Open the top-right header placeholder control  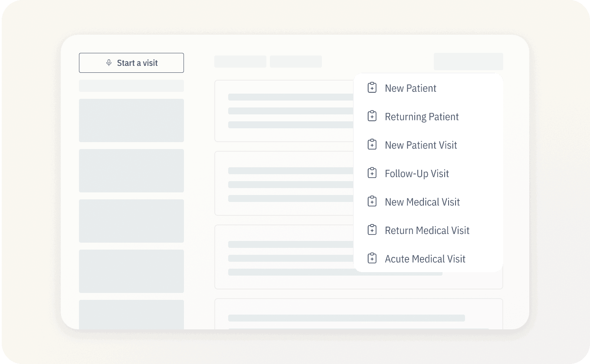click(x=468, y=61)
